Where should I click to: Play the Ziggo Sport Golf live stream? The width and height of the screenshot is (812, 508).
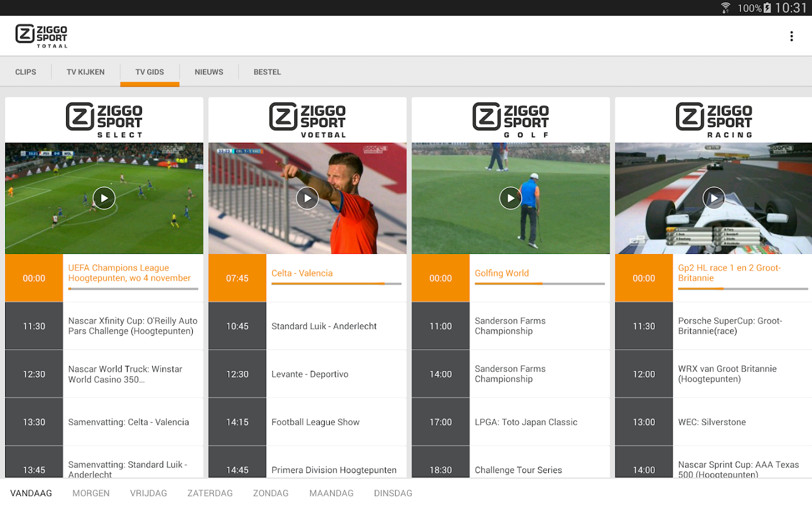point(510,198)
